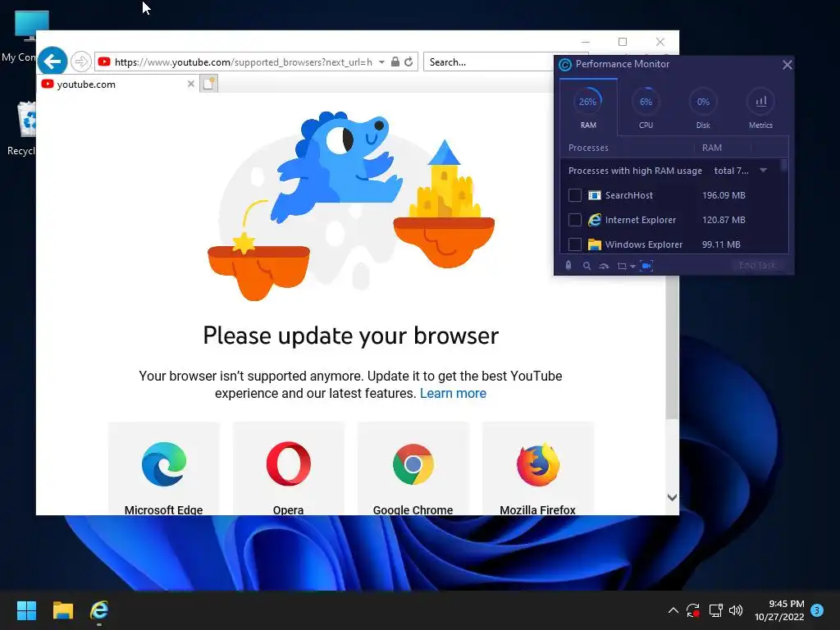Show hidden system tray icons

tap(673, 610)
